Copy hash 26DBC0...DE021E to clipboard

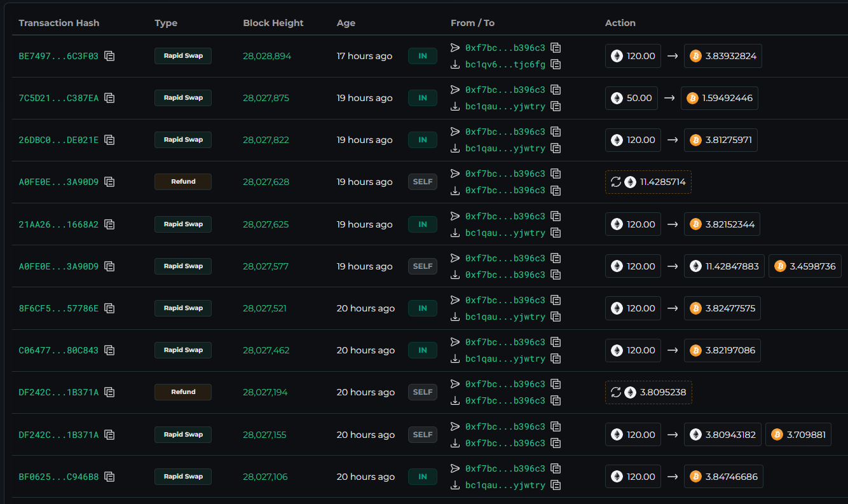tap(109, 140)
